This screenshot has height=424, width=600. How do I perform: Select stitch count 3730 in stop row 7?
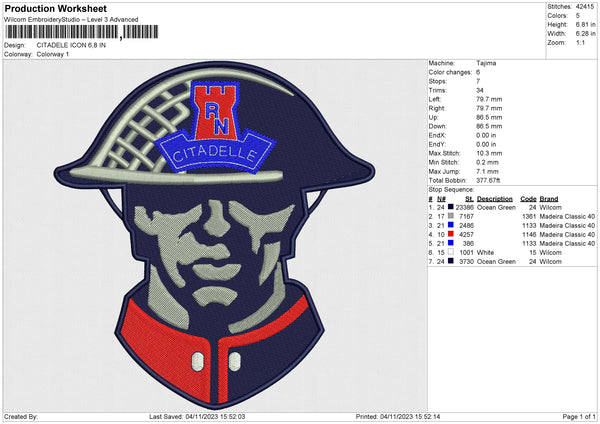click(466, 262)
